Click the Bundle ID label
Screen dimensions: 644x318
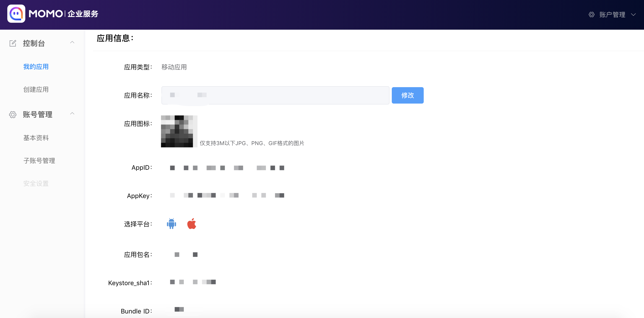coord(136,311)
